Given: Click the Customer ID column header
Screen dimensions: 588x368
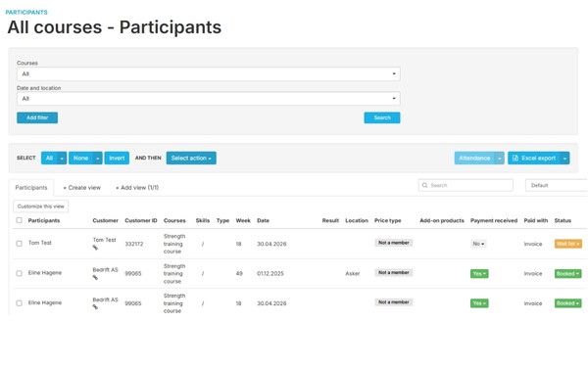Looking at the screenshot, I should [x=141, y=220].
